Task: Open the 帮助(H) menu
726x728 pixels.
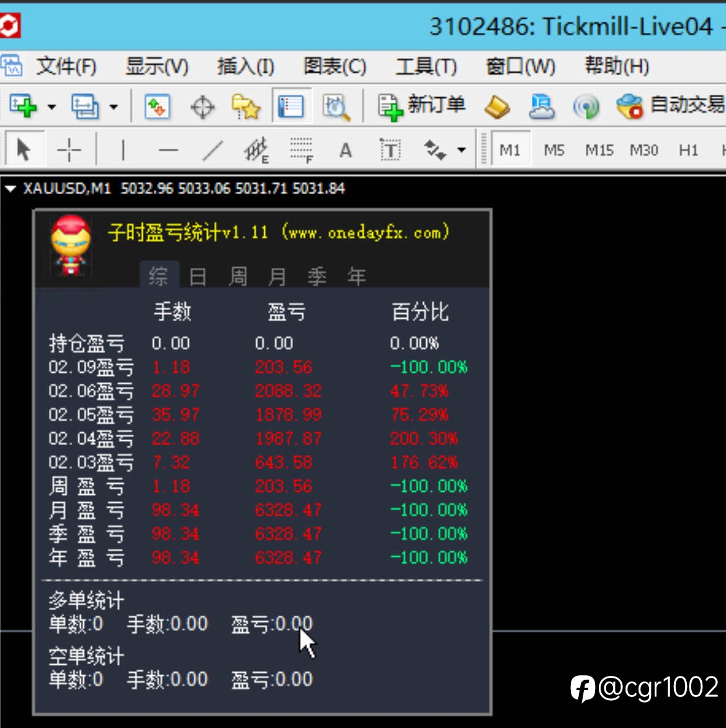Action: pyautogui.click(x=616, y=66)
